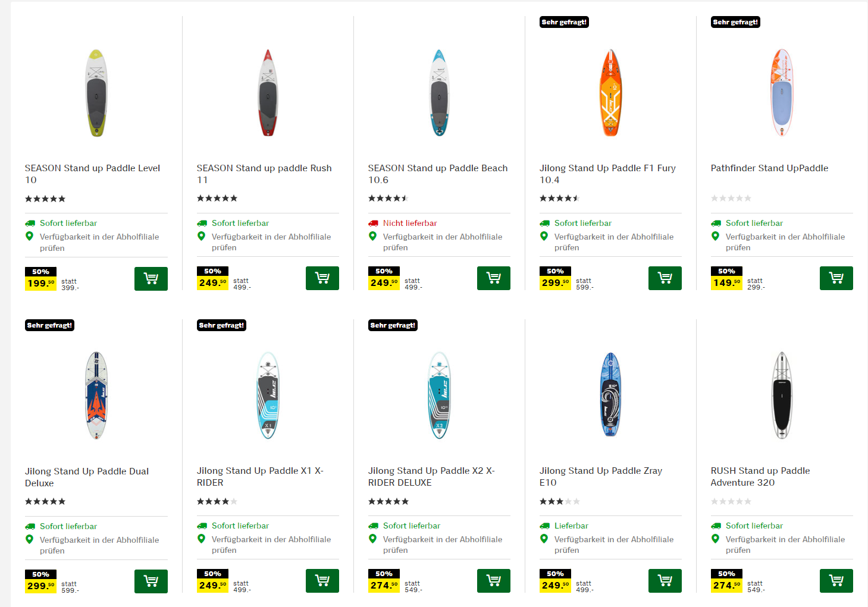The height and width of the screenshot is (607, 868).
Task: Check pickup store availability for Pathfinder paddle
Action: coord(785,242)
